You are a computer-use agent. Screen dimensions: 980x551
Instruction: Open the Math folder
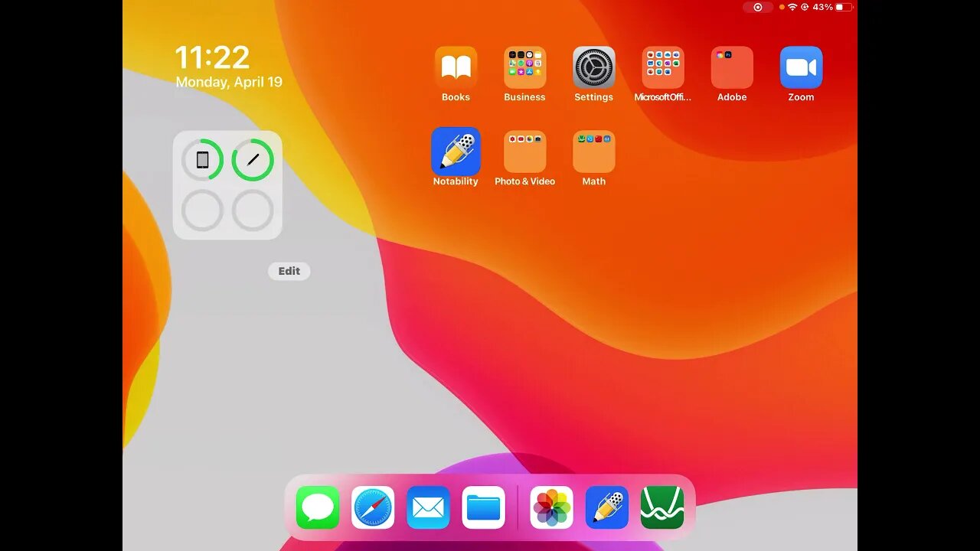point(593,152)
